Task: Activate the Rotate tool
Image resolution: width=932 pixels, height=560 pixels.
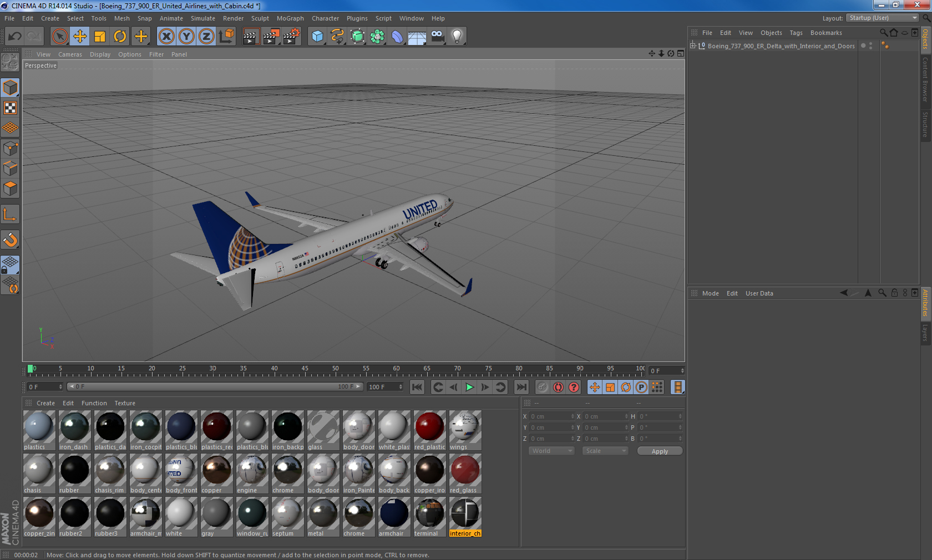Action: tap(120, 37)
